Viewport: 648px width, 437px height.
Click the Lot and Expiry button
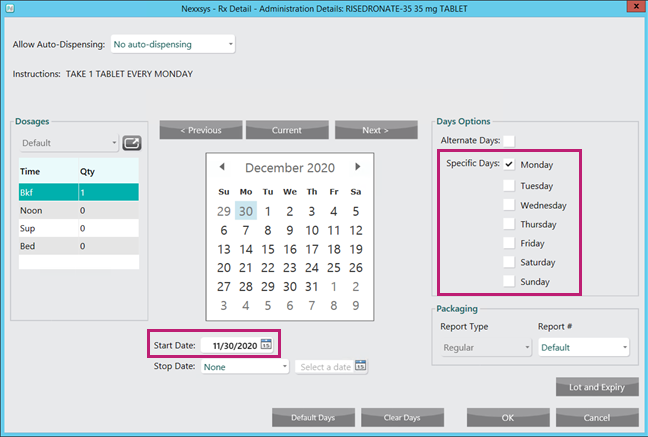[597, 387]
